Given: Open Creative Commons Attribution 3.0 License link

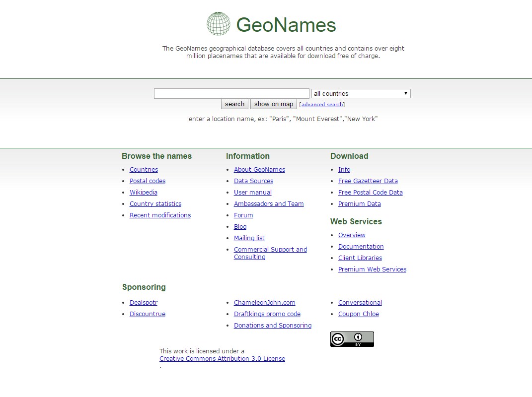Looking at the screenshot, I should point(222,359).
